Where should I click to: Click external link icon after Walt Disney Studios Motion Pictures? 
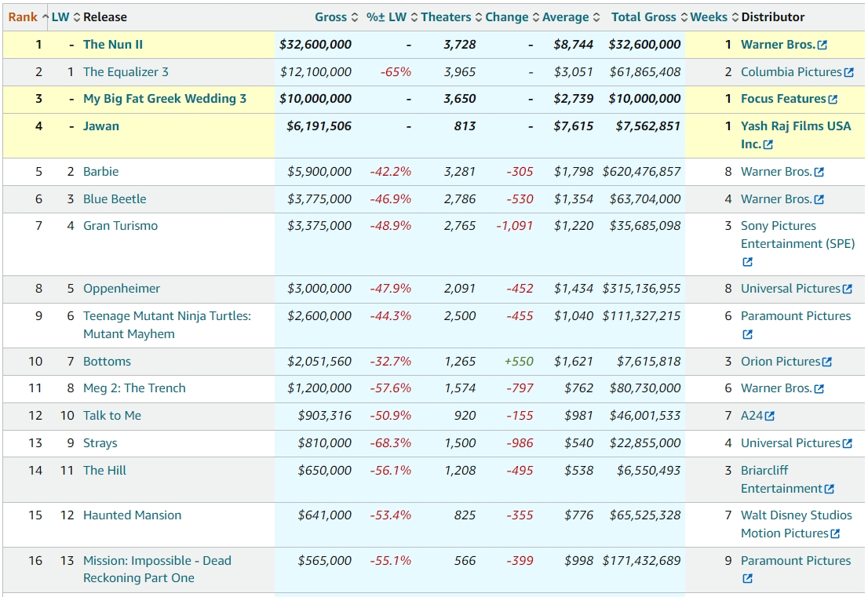(x=835, y=534)
